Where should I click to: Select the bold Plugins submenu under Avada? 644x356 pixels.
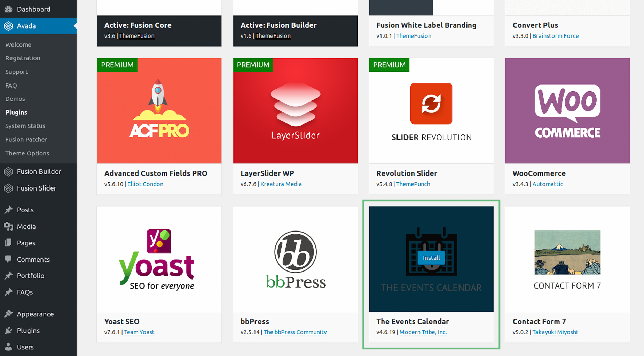[x=16, y=112]
